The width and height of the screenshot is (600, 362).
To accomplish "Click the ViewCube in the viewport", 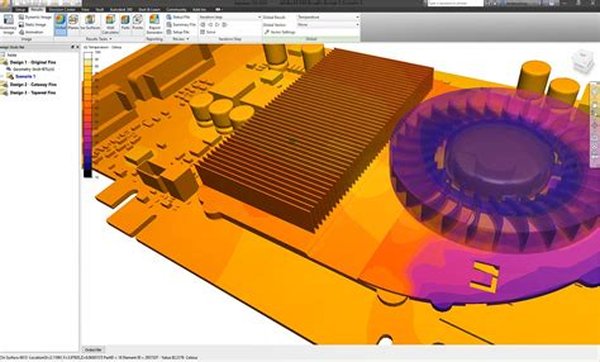I will 582,62.
